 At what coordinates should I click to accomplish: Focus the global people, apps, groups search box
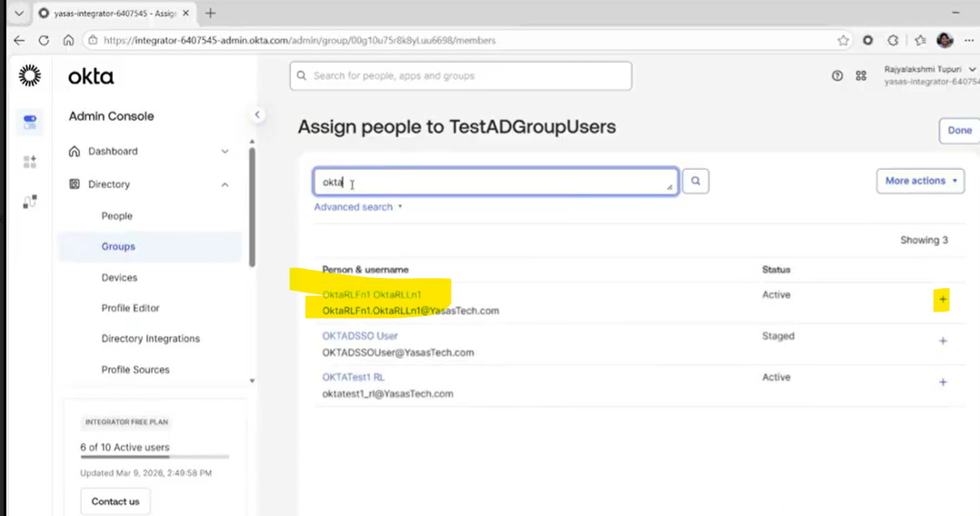click(461, 76)
